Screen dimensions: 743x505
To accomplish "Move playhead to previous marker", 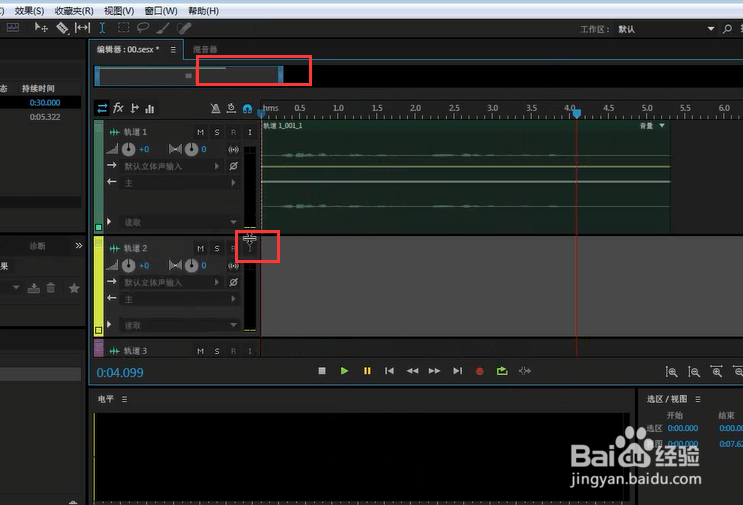I will 389,371.
